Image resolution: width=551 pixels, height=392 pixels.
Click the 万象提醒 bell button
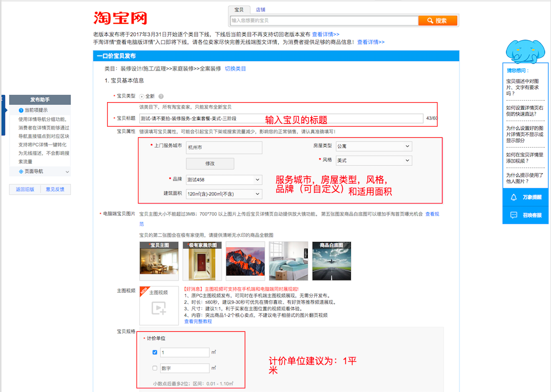pyautogui.click(x=526, y=197)
